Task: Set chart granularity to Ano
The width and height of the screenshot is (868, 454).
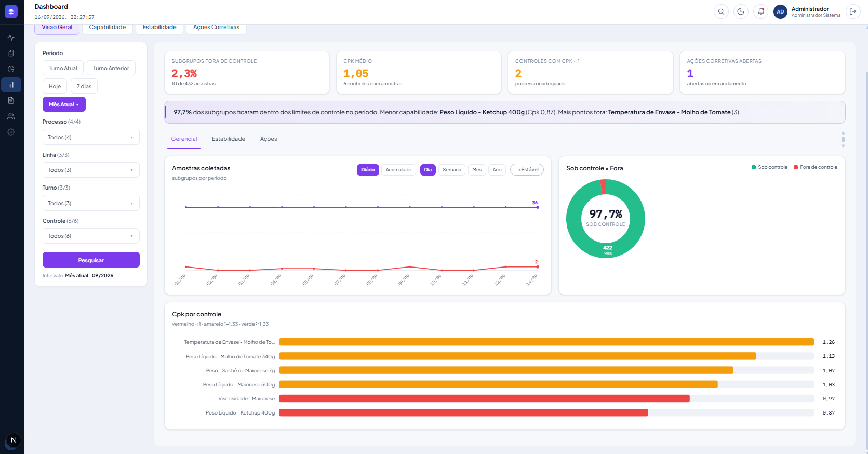Action: coord(497,170)
